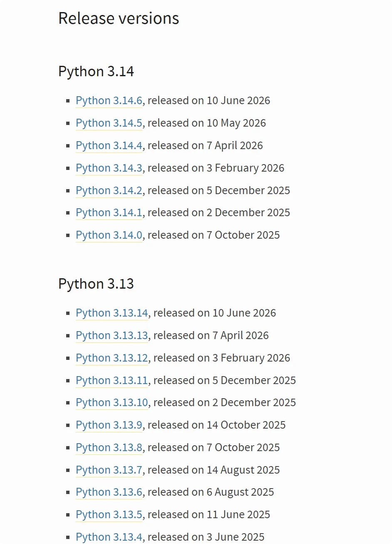Open the Python 3.13.12 release link

point(112,358)
